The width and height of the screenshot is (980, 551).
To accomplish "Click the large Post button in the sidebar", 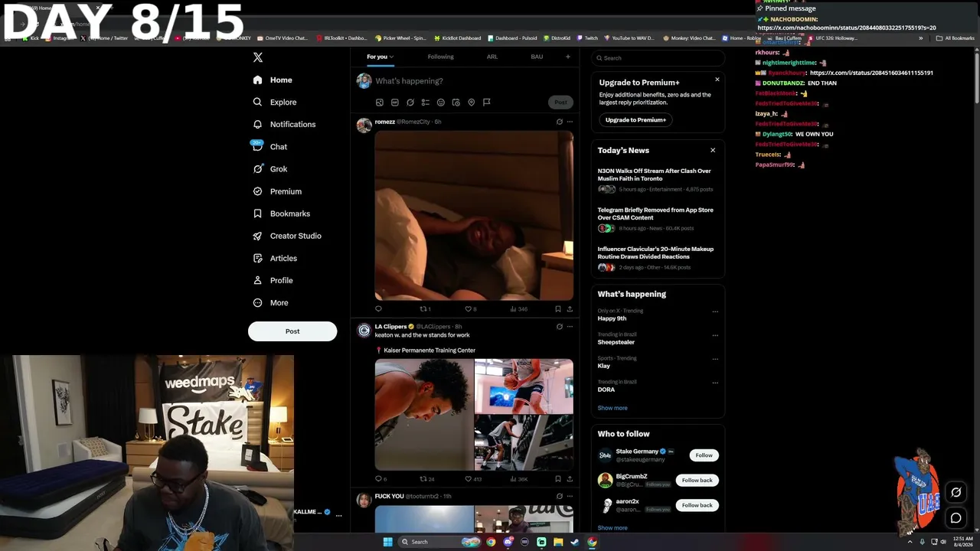I will pos(292,331).
